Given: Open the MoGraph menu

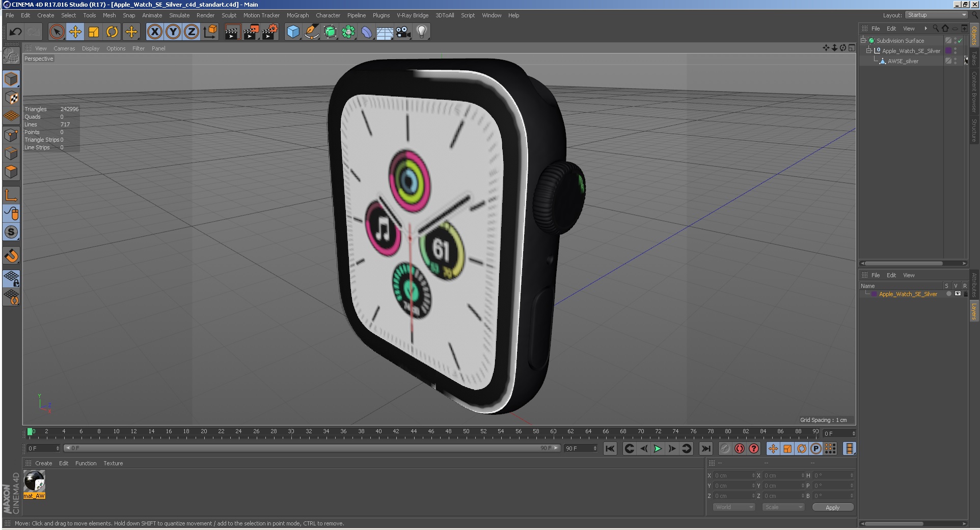Looking at the screenshot, I should (297, 15).
